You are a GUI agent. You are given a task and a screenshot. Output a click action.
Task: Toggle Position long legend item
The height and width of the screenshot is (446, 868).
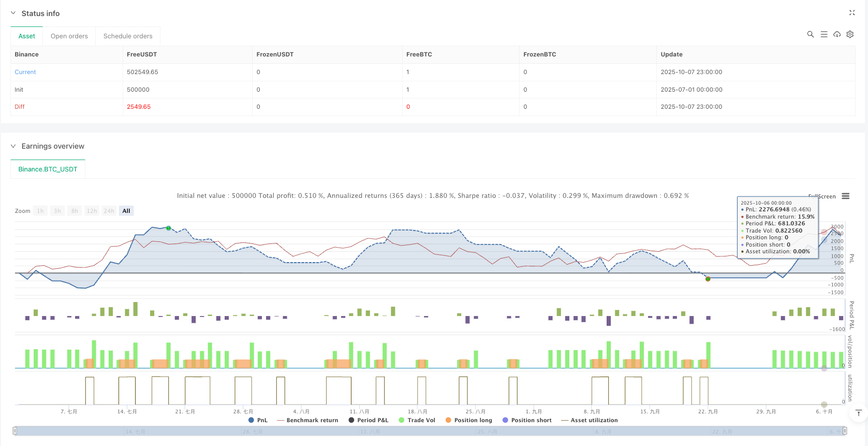pyautogui.click(x=468, y=420)
